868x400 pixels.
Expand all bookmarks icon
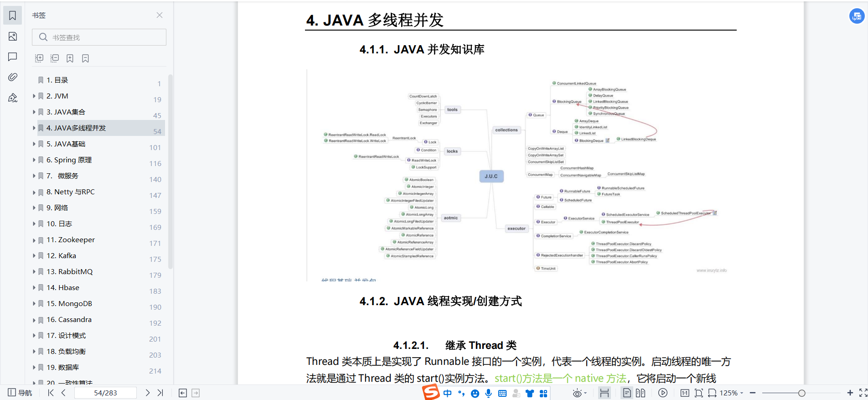[39, 58]
